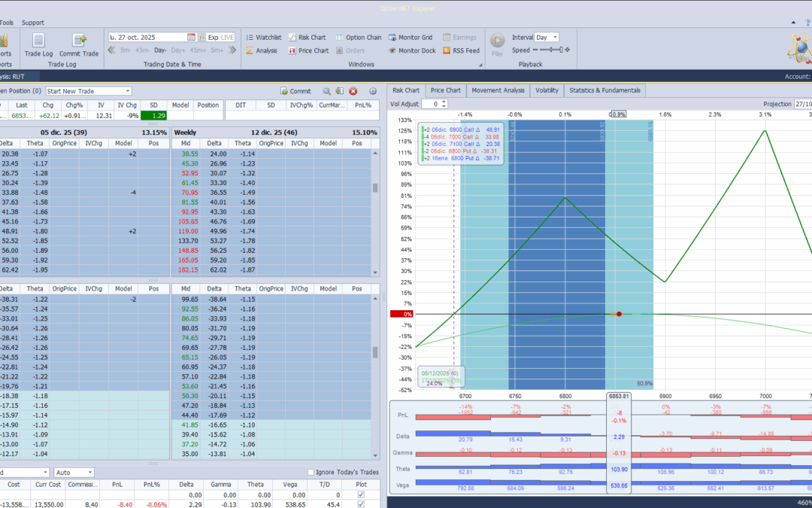Step forward one day with Day+ button
Viewport: 812px width, 508px height.
[x=178, y=50]
